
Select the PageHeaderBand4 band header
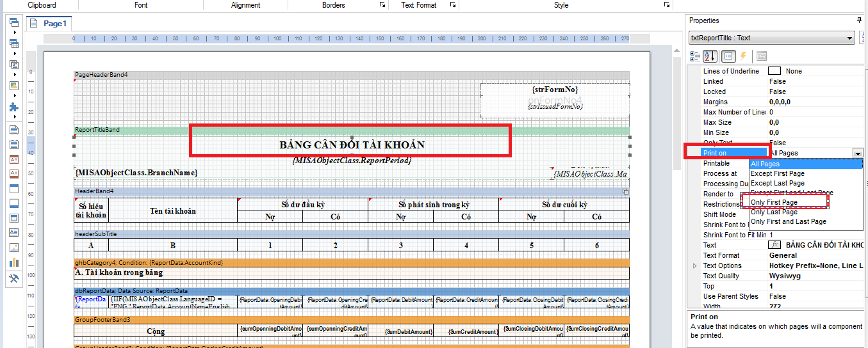tap(352, 75)
